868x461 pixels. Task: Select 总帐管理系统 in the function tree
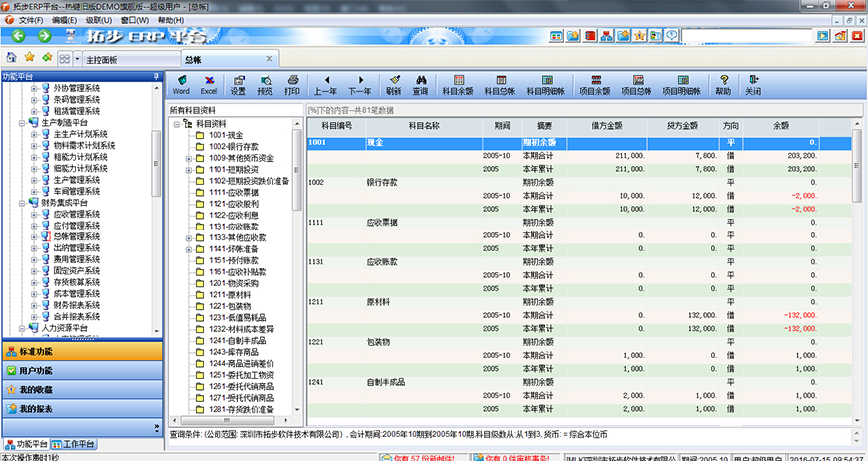(76, 236)
